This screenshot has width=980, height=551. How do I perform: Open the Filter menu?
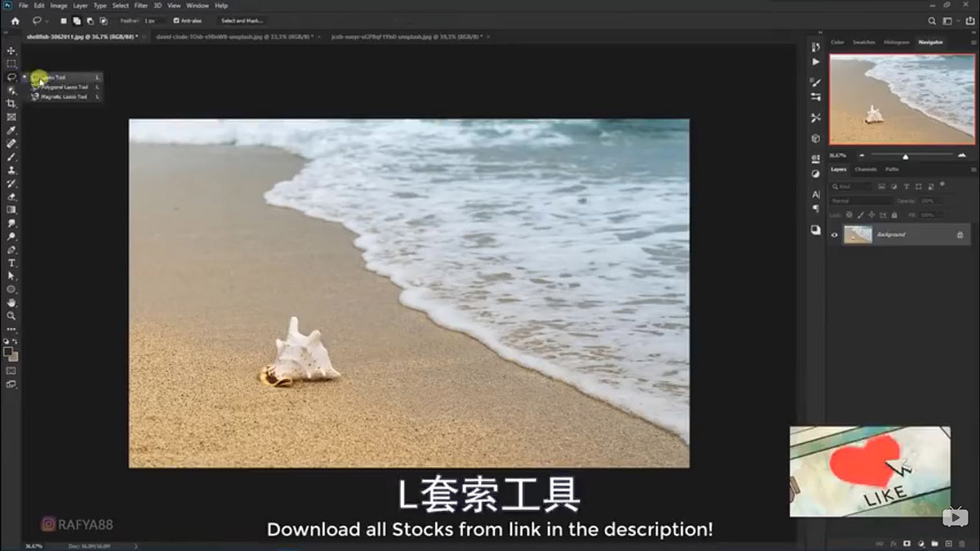pyautogui.click(x=140, y=5)
